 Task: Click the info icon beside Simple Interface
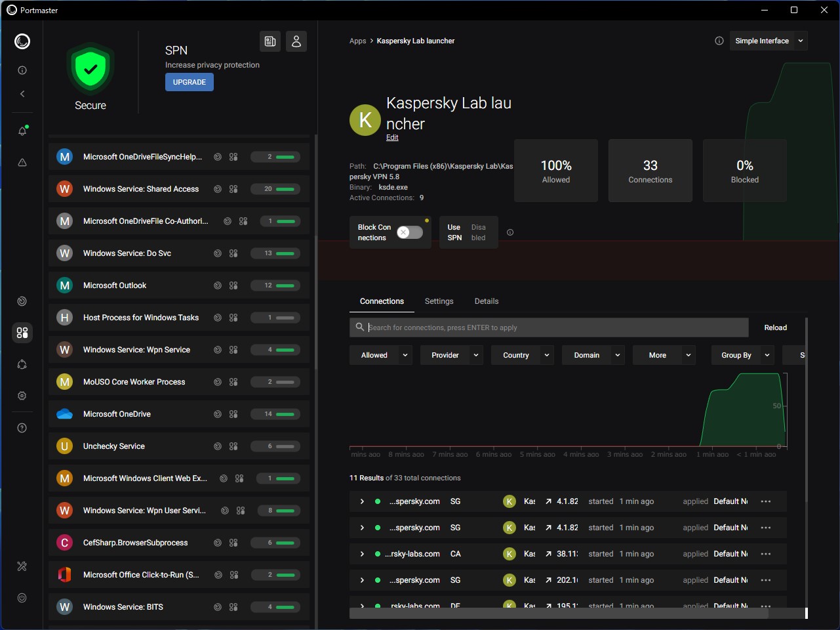719,41
